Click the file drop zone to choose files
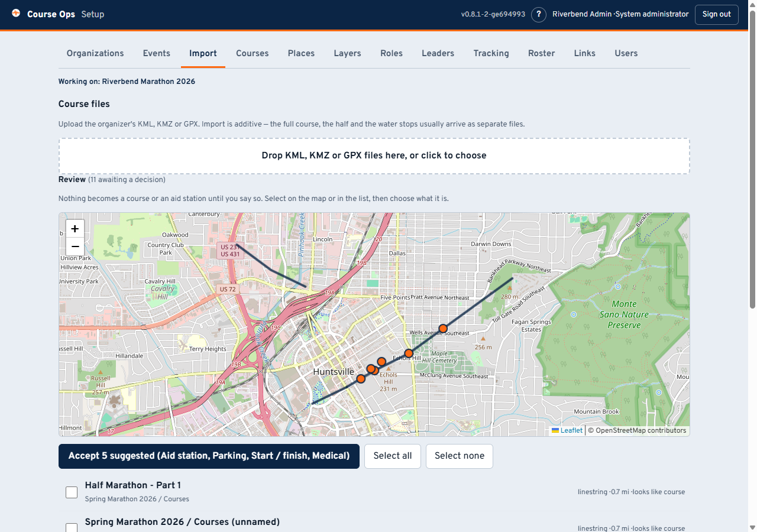The height and width of the screenshot is (532, 757). click(x=374, y=155)
